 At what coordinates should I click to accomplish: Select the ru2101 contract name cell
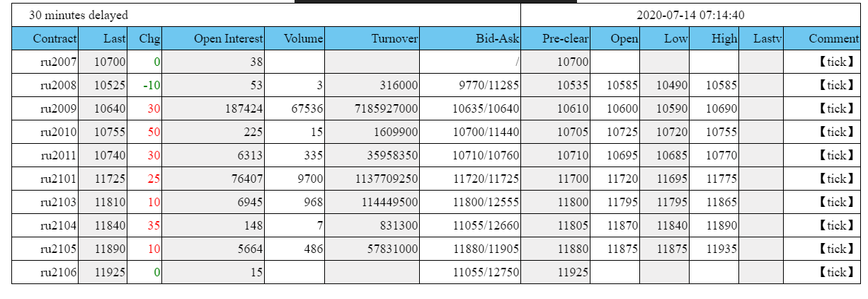pos(58,179)
